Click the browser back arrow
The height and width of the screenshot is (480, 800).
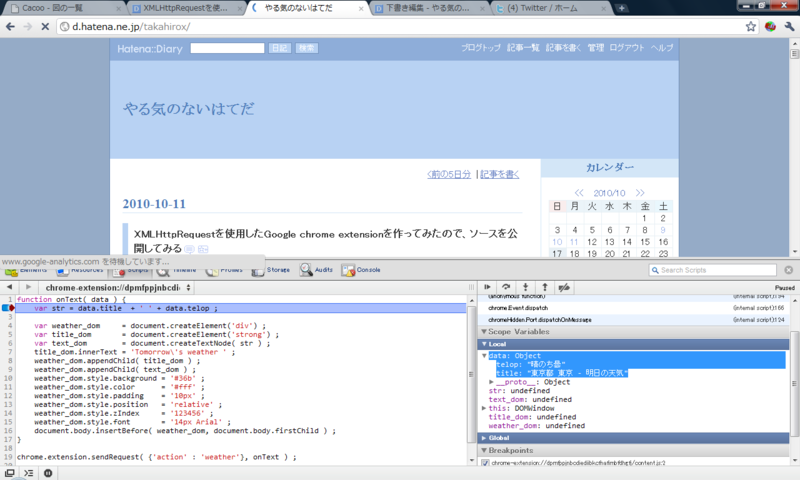click(x=10, y=27)
